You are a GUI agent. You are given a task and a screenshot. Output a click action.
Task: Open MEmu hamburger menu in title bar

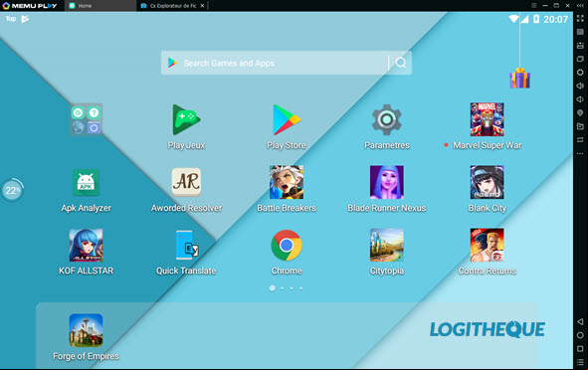coord(534,6)
